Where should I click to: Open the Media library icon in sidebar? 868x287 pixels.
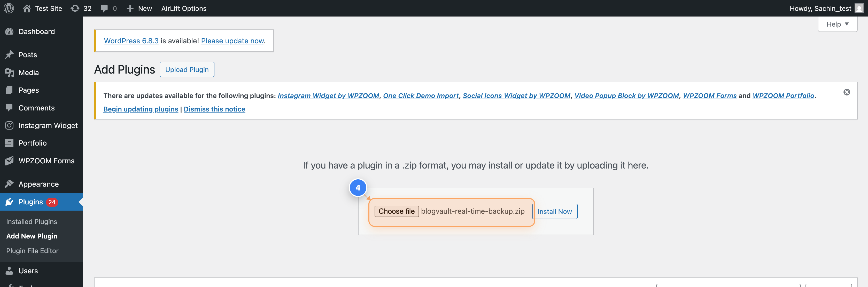point(10,72)
